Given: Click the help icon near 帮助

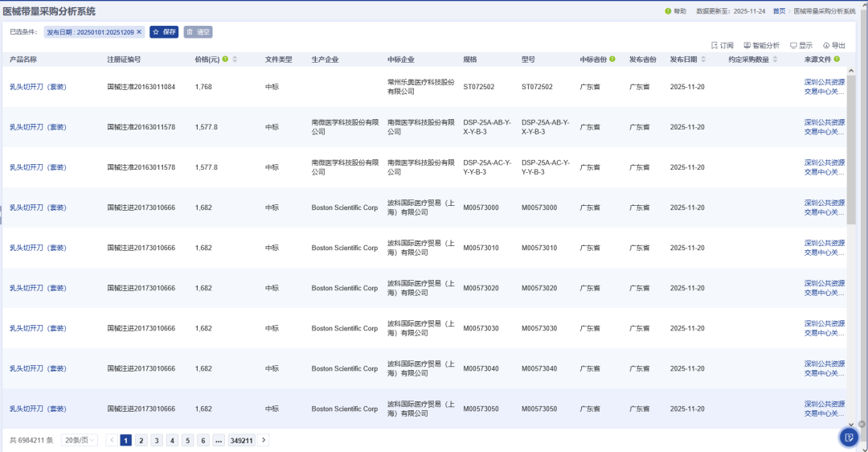Looking at the screenshot, I should click(668, 11).
